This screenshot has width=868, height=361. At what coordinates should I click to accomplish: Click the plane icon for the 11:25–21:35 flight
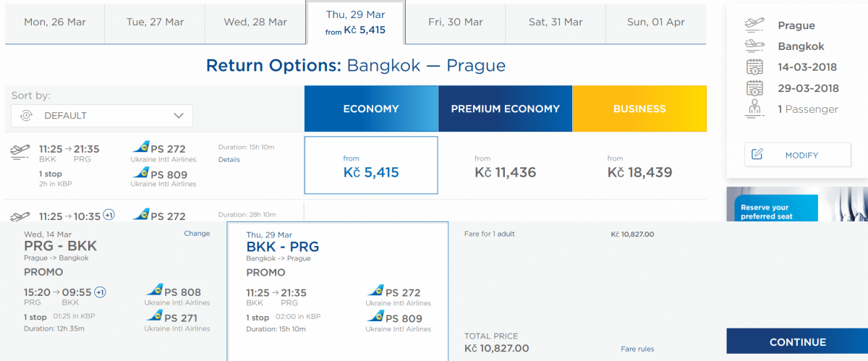tap(20, 151)
